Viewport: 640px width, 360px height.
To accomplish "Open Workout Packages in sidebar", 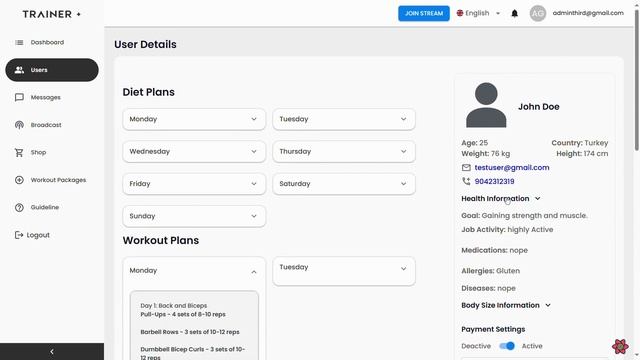I will [52, 180].
